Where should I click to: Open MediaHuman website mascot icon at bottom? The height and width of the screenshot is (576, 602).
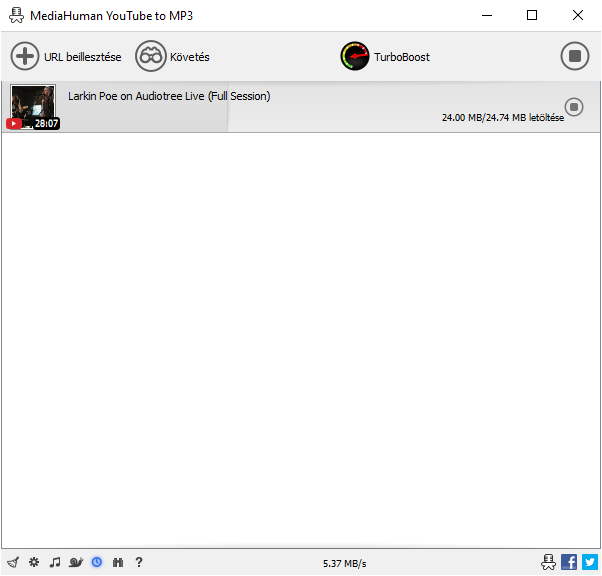point(548,562)
